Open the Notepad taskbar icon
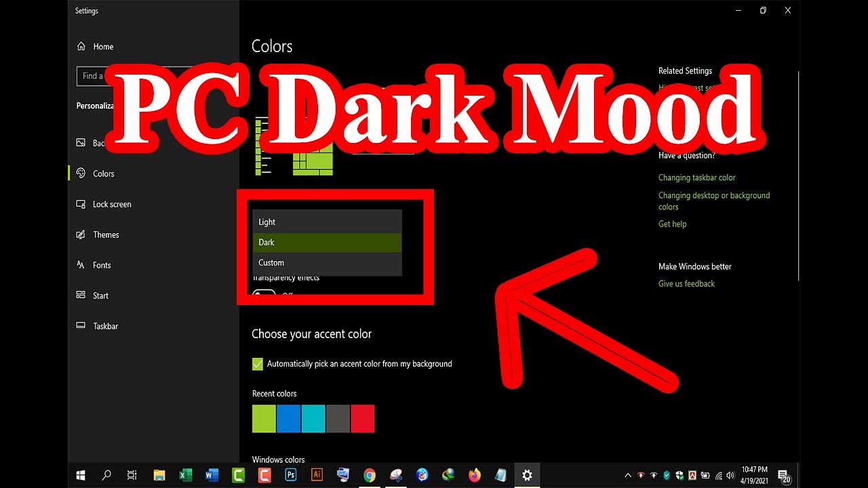 [x=500, y=475]
